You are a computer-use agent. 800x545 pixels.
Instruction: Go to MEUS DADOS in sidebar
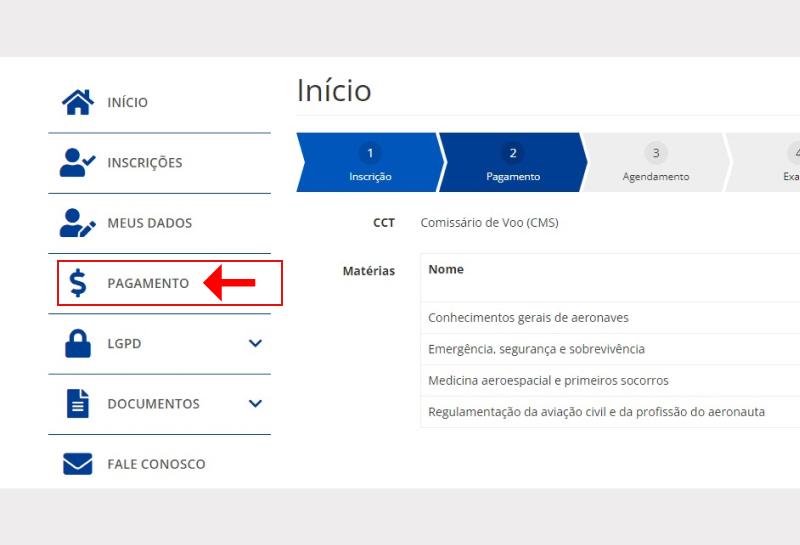[149, 223]
